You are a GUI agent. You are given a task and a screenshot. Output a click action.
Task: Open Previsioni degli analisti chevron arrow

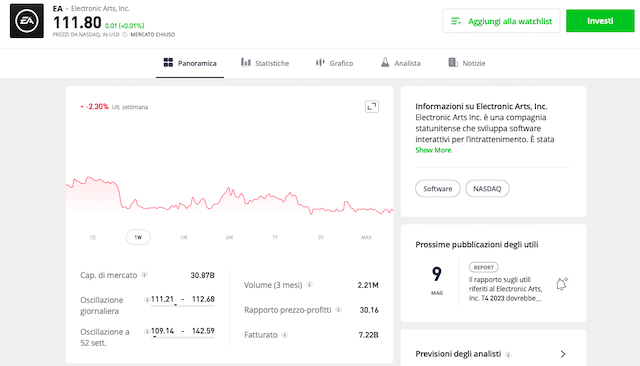pyautogui.click(x=563, y=354)
